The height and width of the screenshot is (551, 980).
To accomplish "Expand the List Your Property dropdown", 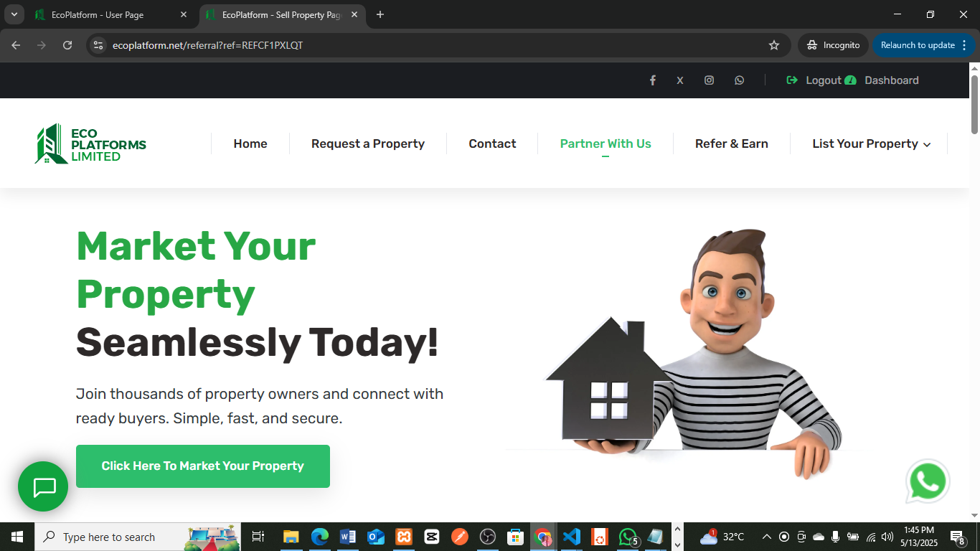I will (872, 143).
